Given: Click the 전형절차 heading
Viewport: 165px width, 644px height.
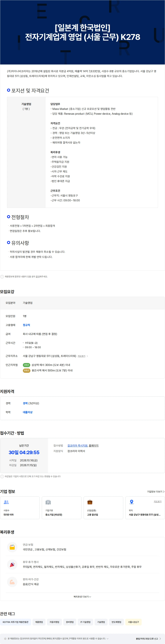Looking at the screenshot, I should pyautogui.click(x=20, y=217).
